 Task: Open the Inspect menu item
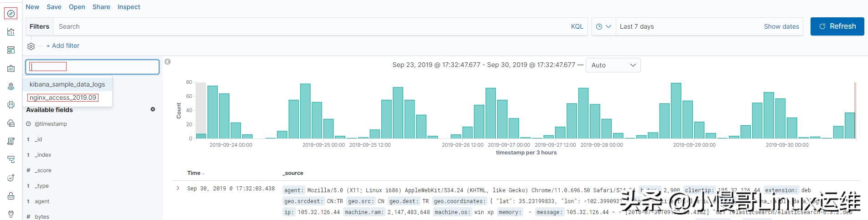129,7
